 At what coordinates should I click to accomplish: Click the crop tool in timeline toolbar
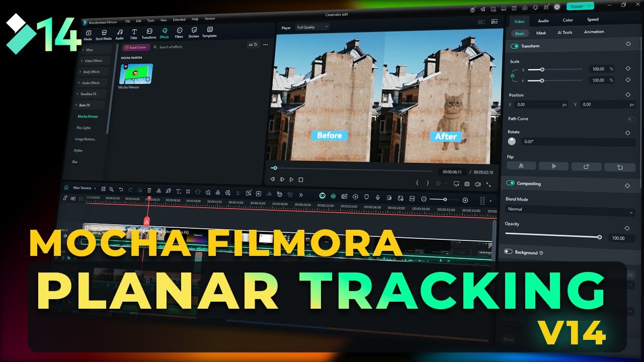(188, 191)
